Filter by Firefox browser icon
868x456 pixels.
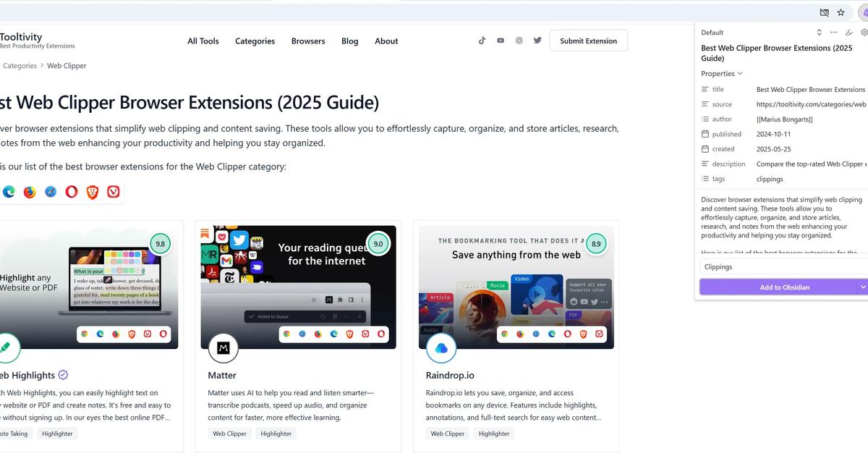click(x=30, y=192)
